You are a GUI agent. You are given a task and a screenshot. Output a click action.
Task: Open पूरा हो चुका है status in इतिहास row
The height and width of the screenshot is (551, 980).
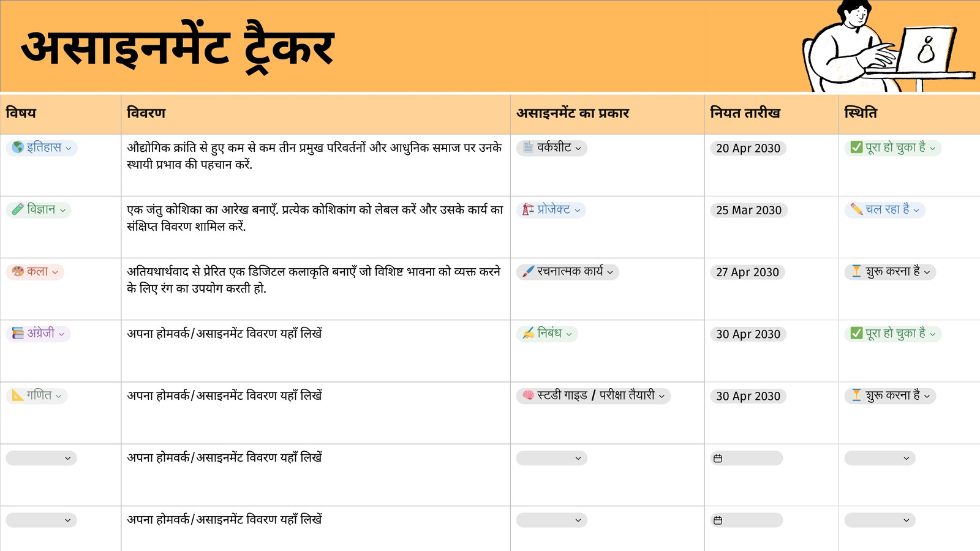[893, 148]
